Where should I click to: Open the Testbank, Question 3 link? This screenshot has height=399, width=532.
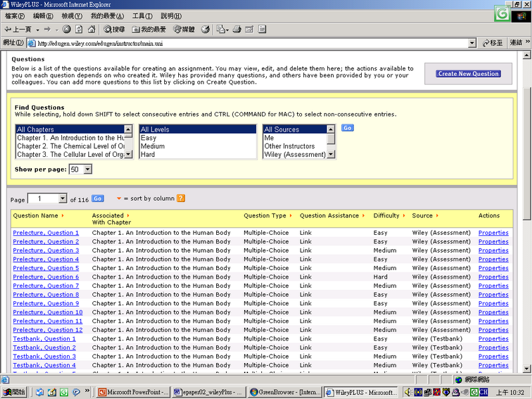pos(45,356)
